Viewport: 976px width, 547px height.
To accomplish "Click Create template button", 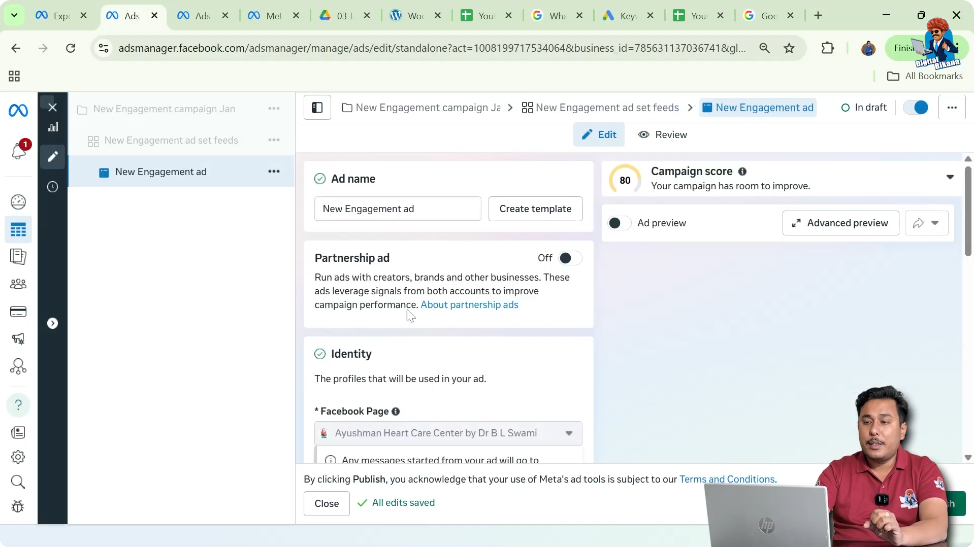I will click(535, 208).
